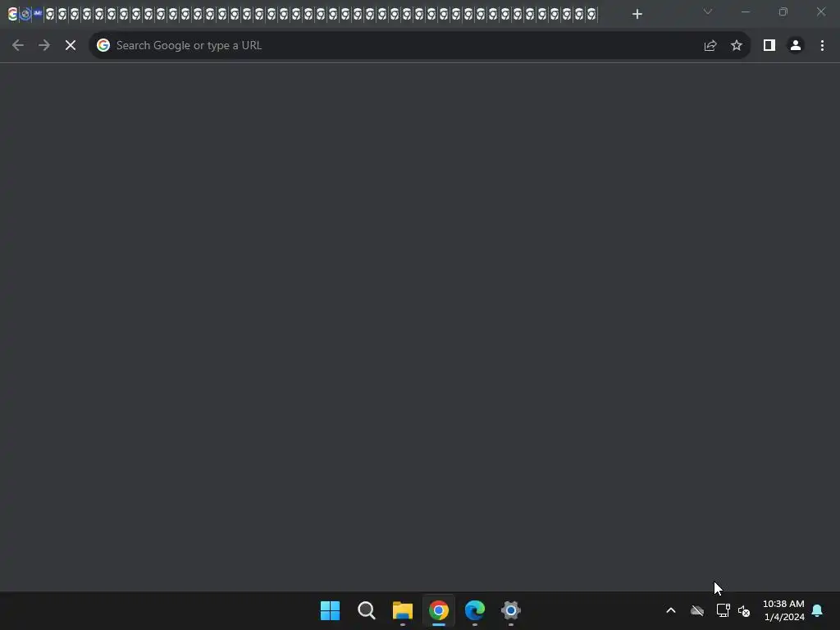This screenshot has height=630, width=840.
Task: Bookmark this tab with the star icon
Action: pyautogui.click(x=737, y=46)
